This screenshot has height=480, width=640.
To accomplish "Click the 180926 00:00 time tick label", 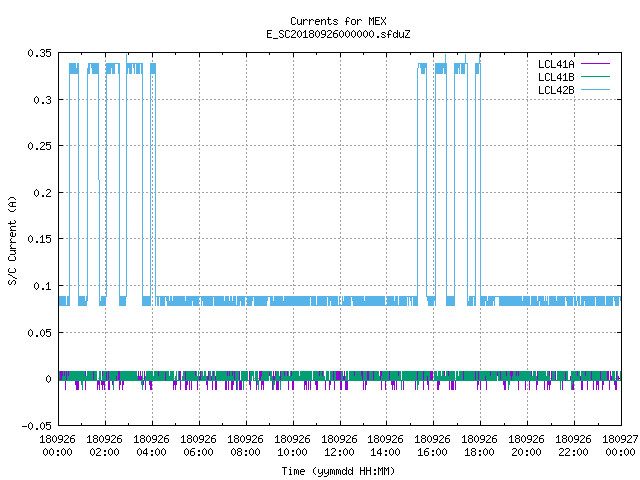I will 58,446.
